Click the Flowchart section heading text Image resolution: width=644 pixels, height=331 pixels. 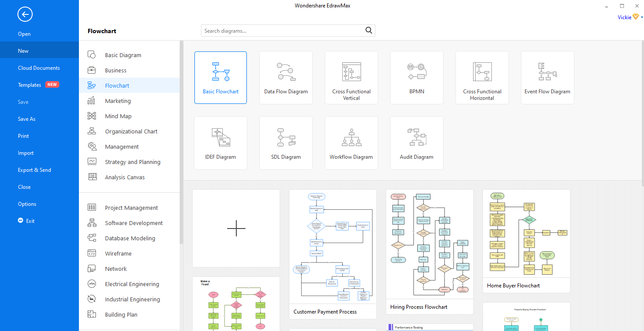(x=102, y=31)
